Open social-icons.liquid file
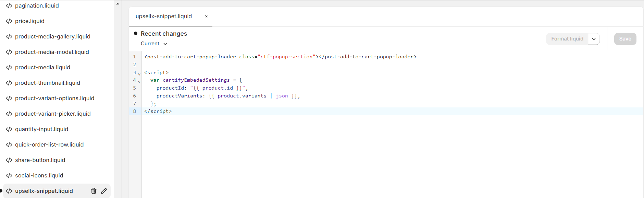 [x=39, y=175]
